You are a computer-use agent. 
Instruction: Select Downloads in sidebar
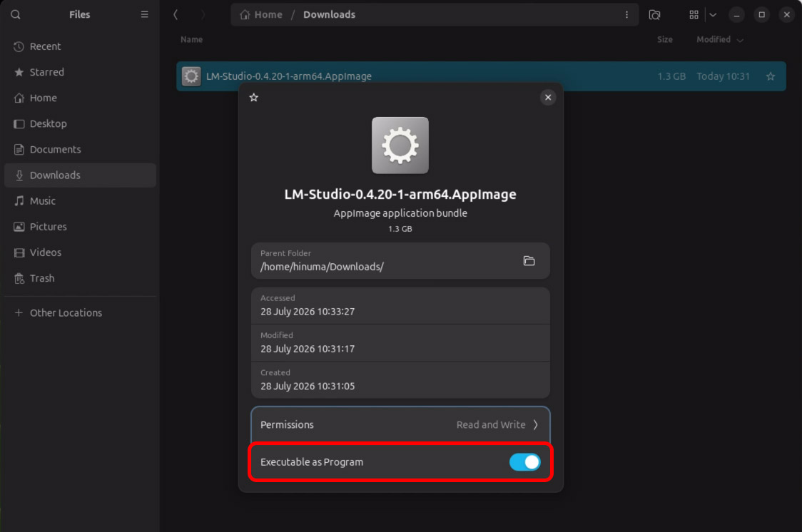[x=80, y=175]
